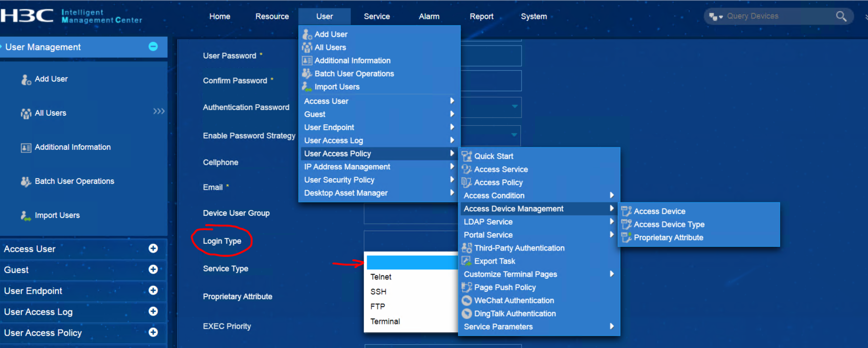Open the device type dropdown in search
The width and height of the screenshot is (868, 348).
point(715,17)
